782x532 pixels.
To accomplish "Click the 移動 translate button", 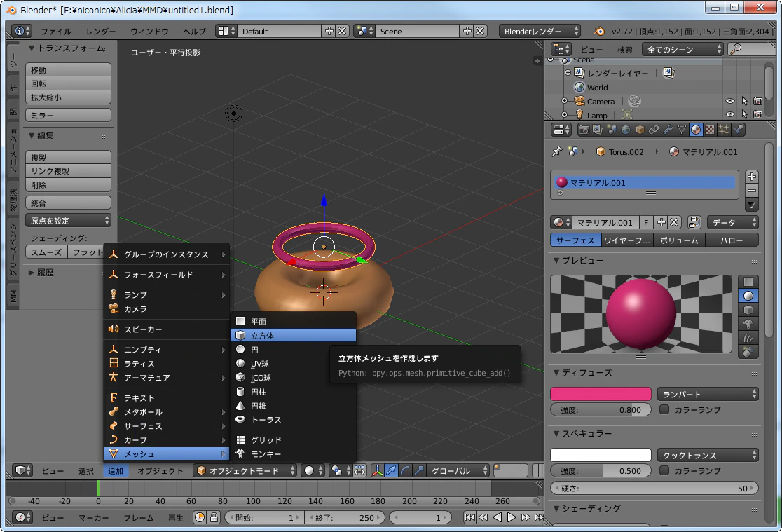I will (68, 70).
